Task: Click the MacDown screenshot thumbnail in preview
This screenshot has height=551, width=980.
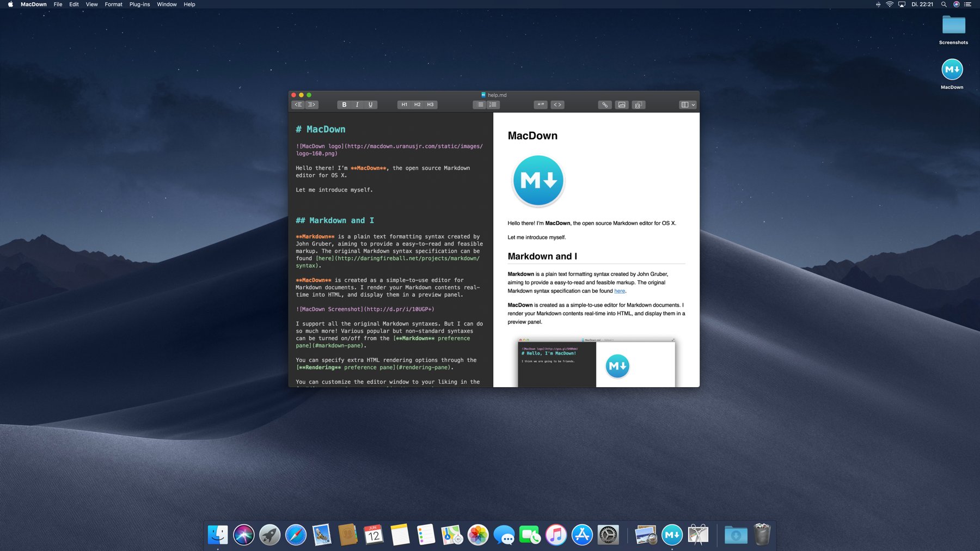Action: click(596, 363)
